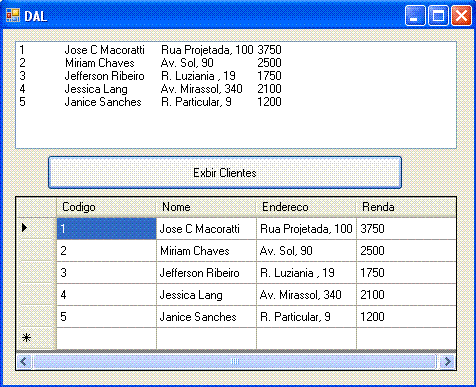Click row header of row 3
Viewport: 476px width, 387px height.
click(36, 273)
